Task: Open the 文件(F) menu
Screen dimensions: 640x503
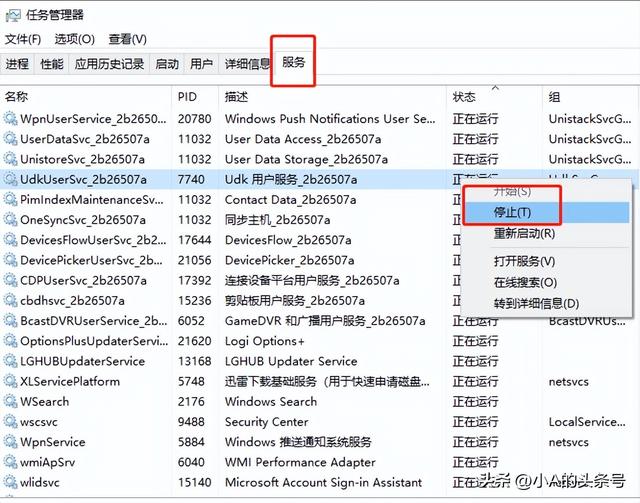Action: [x=23, y=39]
